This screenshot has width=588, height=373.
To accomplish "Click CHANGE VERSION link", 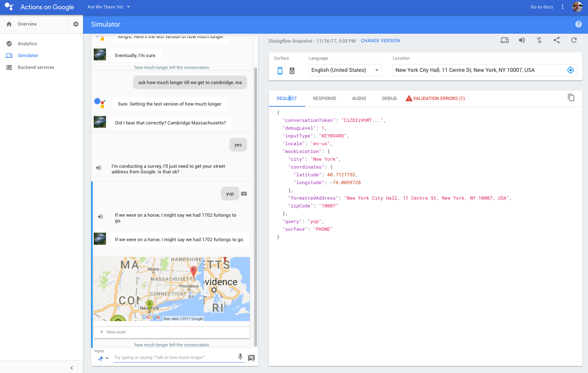I will pyautogui.click(x=381, y=41).
